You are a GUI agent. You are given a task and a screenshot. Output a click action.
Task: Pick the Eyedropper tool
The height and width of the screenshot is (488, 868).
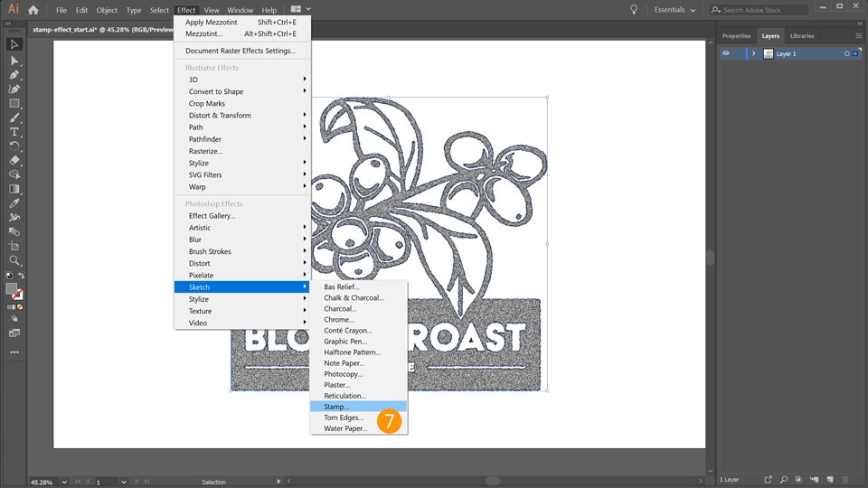point(14,203)
